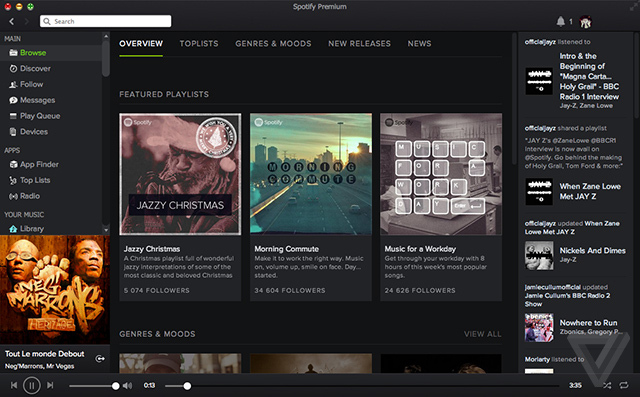Go back with the left arrow
Screen dimensions: 640x397
coord(11,21)
